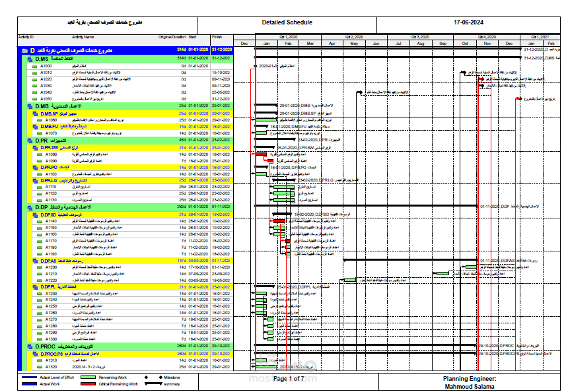Click the Critical Remaining Work red legend swatch
The height and width of the screenshot is (392, 566).
[x=88, y=385]
